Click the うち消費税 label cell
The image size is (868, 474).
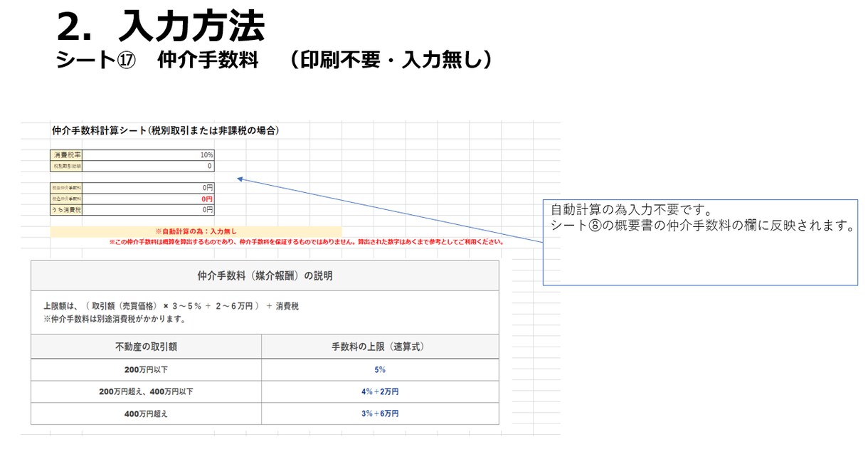point(67,210)
